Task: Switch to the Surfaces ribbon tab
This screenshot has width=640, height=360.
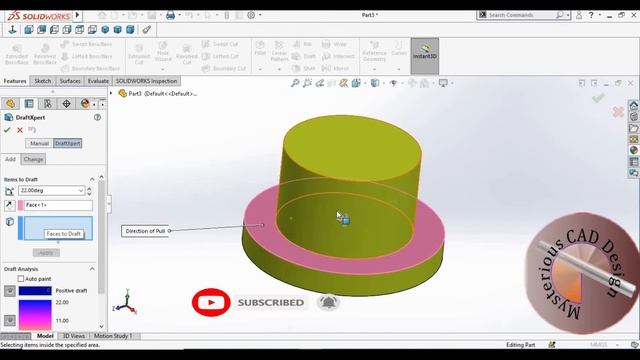Action: click(x=70, y=81)
